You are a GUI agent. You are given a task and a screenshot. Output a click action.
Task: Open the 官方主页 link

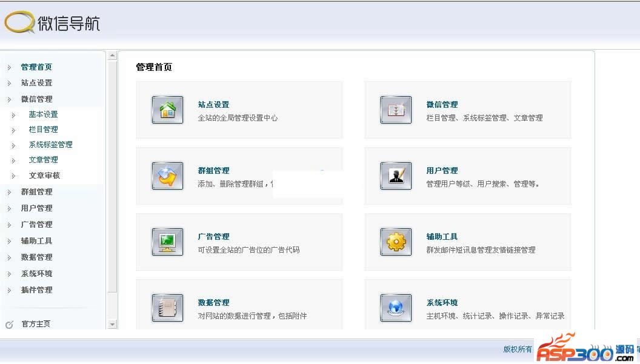pyautogui.click(x=36, y=324)
